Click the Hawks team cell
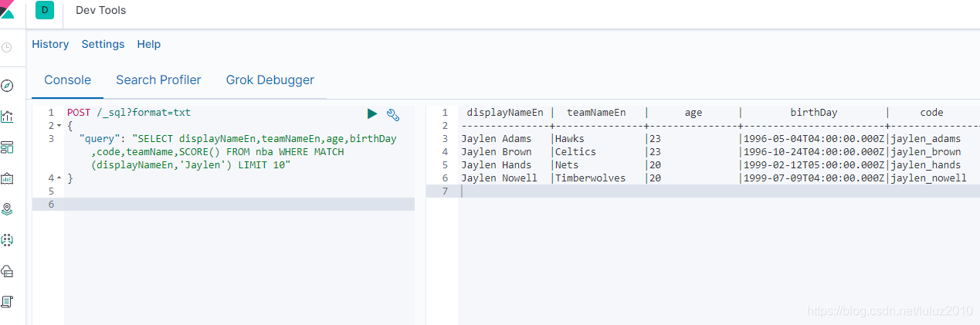Image resolution: width=980 pixels, height=325 pixels. click(570, 139)
